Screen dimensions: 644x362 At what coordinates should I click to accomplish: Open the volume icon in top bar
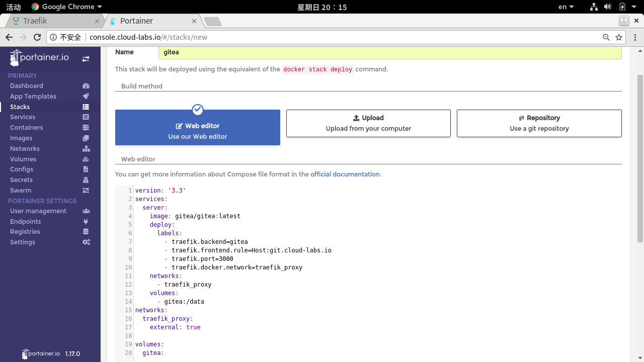608,7
